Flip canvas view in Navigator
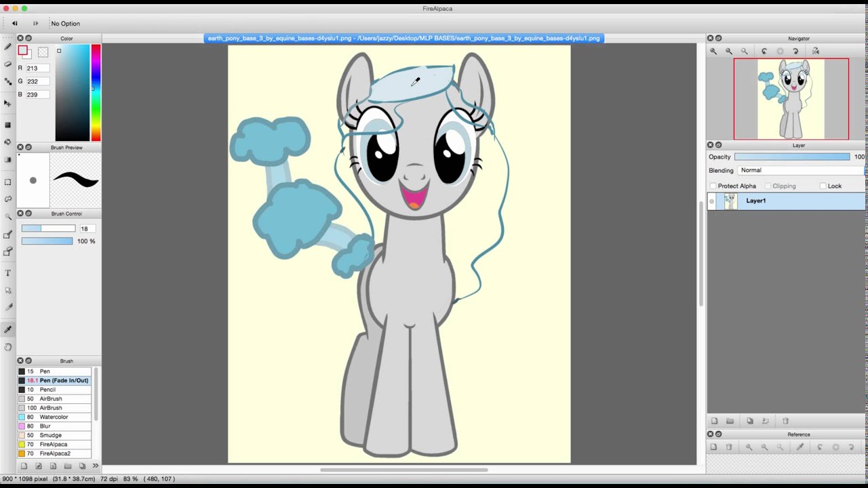 816,51
